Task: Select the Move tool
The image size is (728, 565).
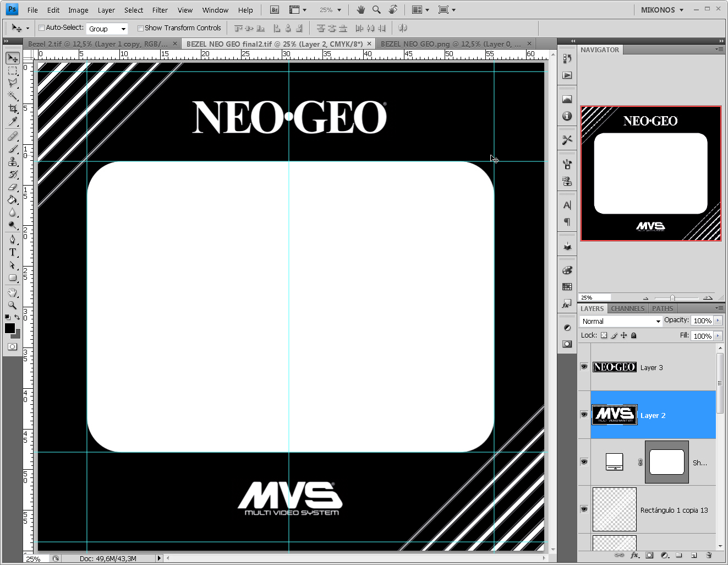Action: tap(12, 58)
